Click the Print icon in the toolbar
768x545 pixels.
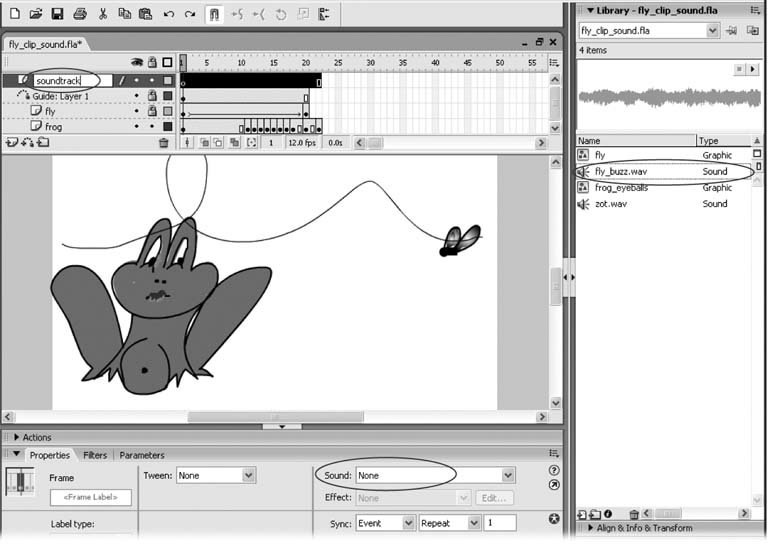click(x=80, y=14)
